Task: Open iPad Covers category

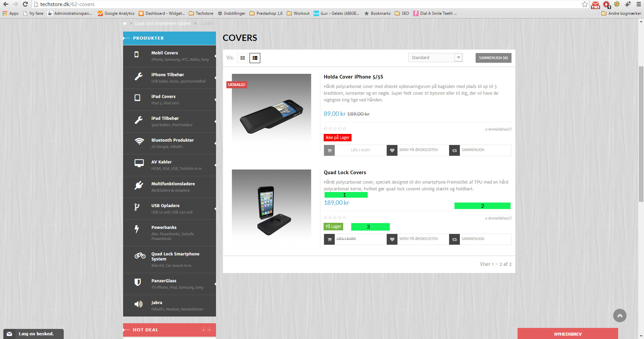Action: tap(169, 100)
